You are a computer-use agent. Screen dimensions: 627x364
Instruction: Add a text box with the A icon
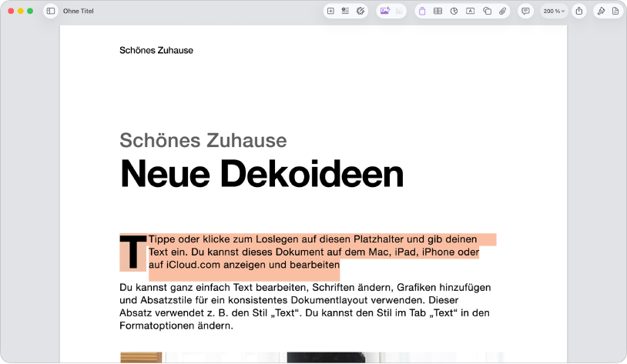point(470,12)
